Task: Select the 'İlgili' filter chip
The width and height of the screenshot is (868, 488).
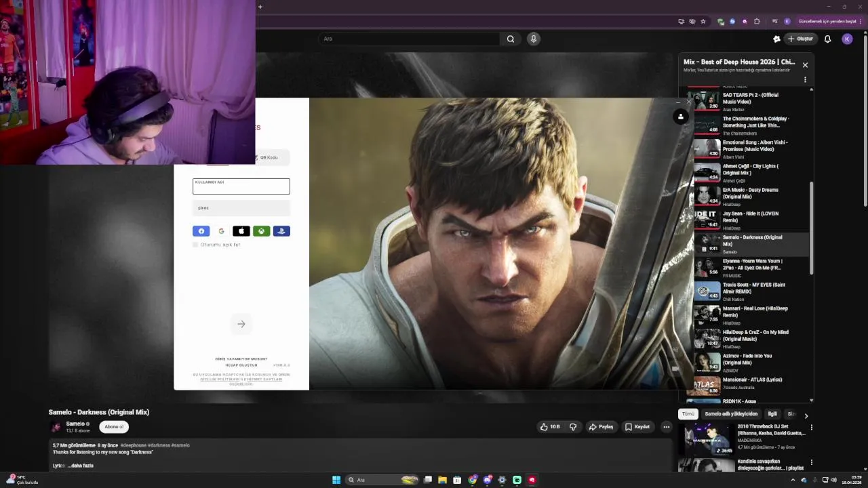Action: pos(772,414)
